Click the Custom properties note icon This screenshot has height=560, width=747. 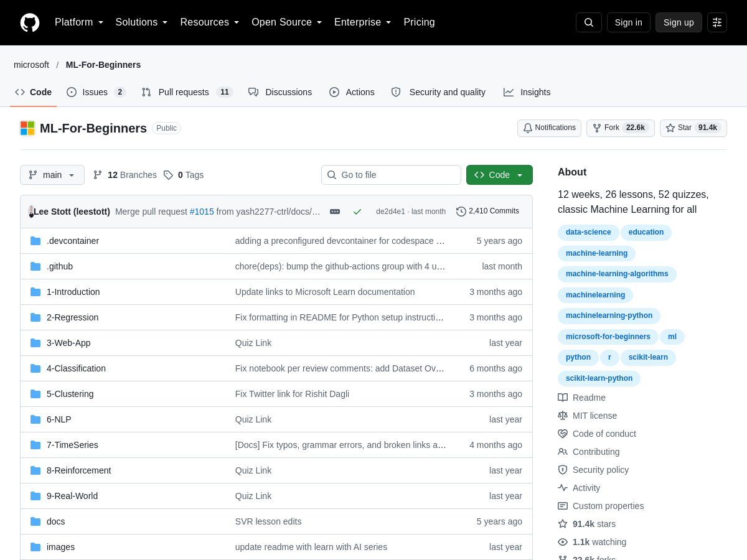click(x=563, y=506)
